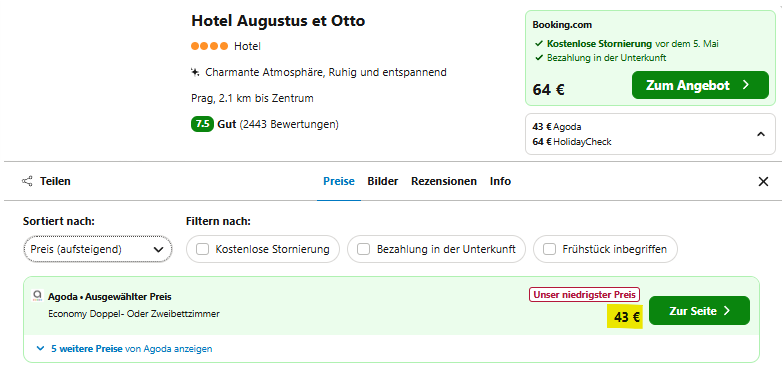This screenshot has width=782, height=370.
Task: Click the Zur Seite button for Agoda
Action: [x=700, y=311]
